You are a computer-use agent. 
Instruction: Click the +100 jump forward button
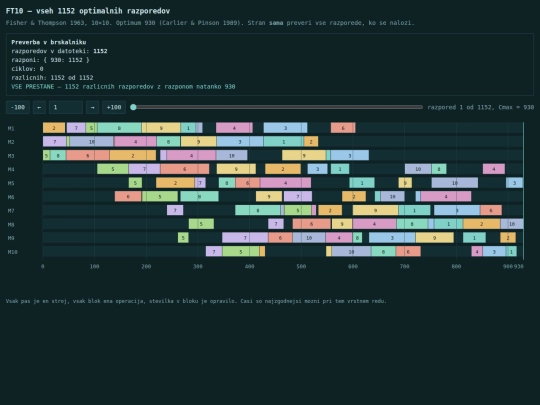point(114,107)
